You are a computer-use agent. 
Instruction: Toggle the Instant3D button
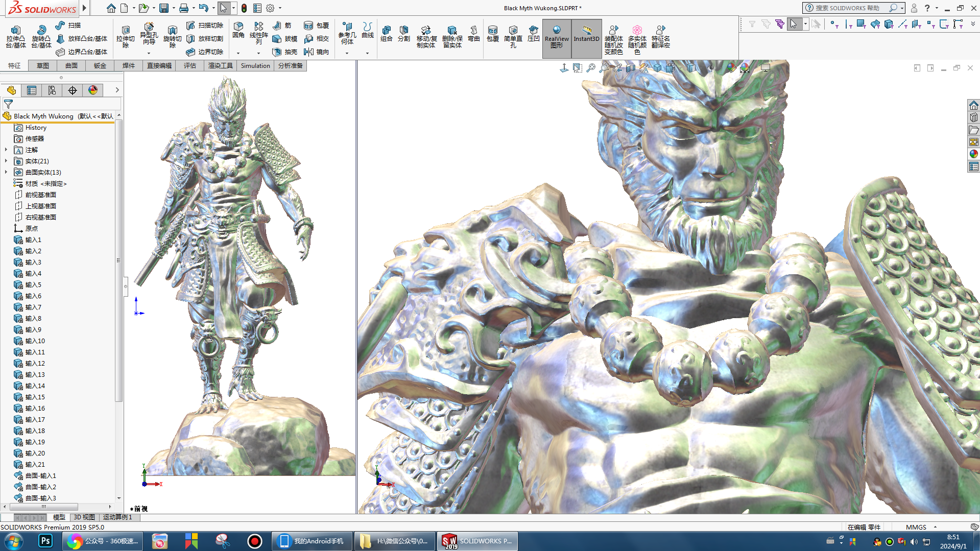point(586,38)
